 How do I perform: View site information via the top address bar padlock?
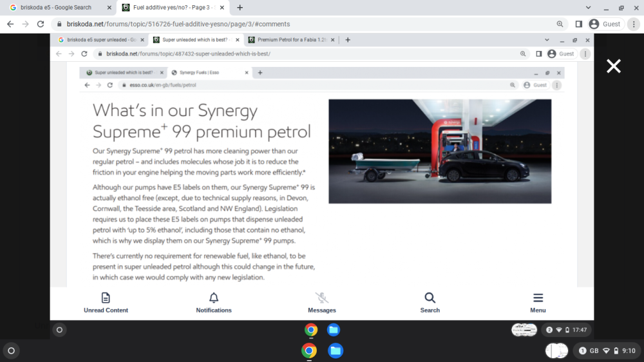coord(59,24)
